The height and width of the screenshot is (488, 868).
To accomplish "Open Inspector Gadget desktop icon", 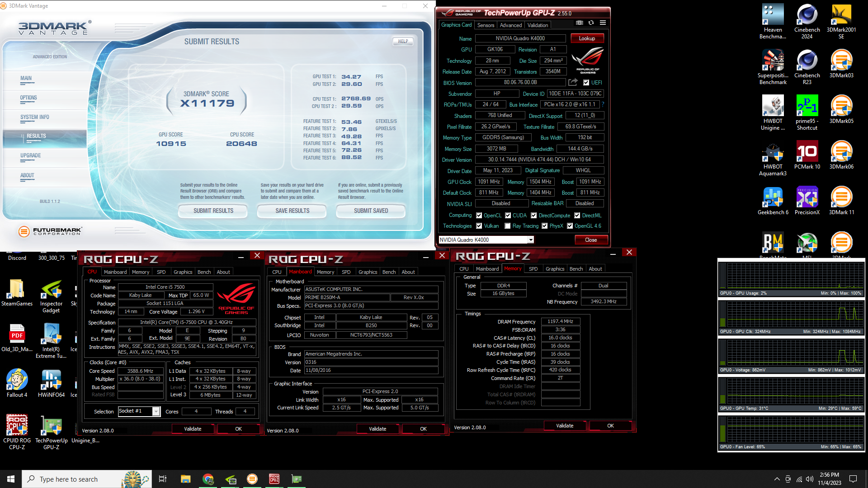I will [51, 296].
